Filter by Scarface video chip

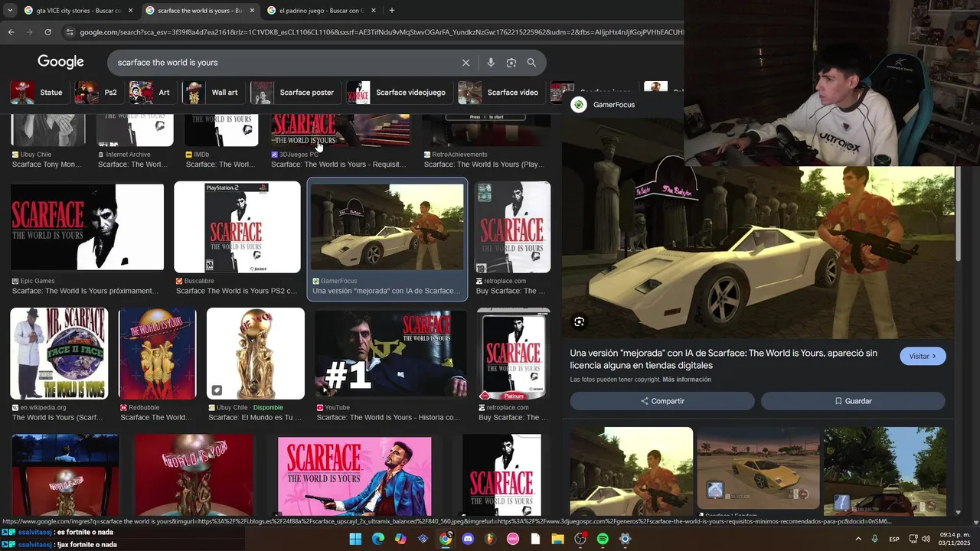tap(500, 93)
